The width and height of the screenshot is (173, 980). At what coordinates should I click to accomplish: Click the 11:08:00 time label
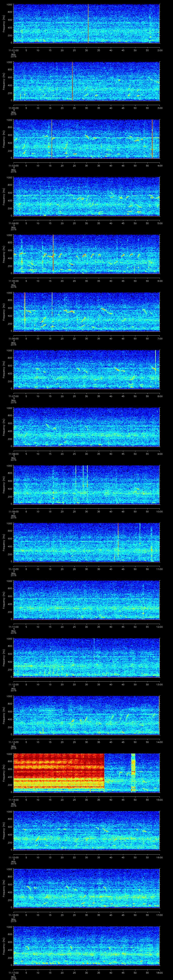(x=13, y=454)
